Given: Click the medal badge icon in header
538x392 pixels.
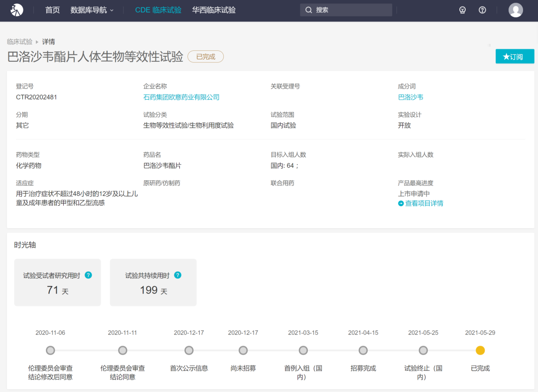Looking at the screenshot, I should pos(462,10).
